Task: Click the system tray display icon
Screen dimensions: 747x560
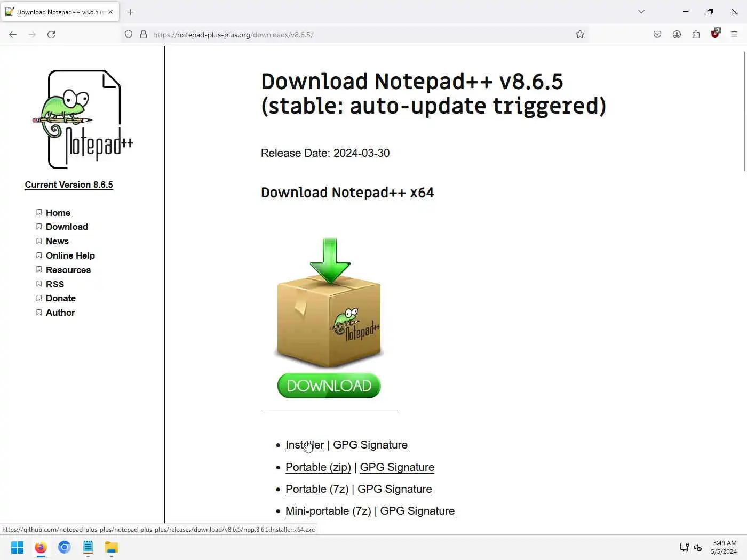Action: point(684,547)
